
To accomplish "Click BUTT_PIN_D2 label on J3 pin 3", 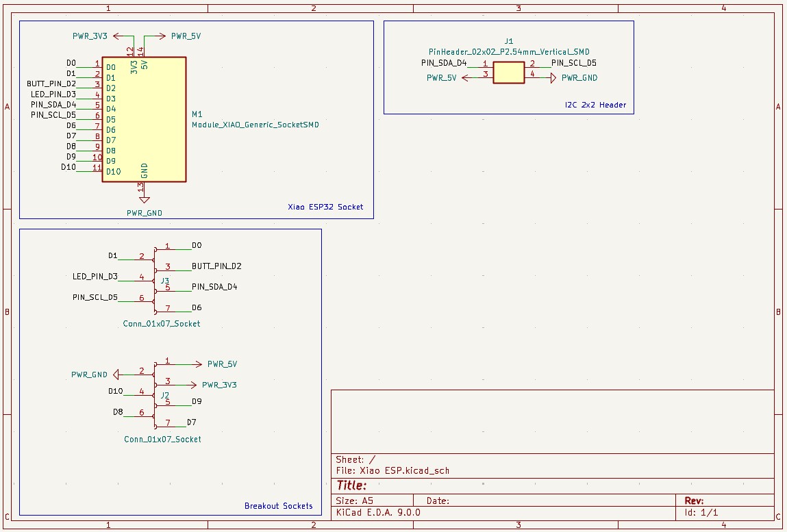I will [216, 266].
